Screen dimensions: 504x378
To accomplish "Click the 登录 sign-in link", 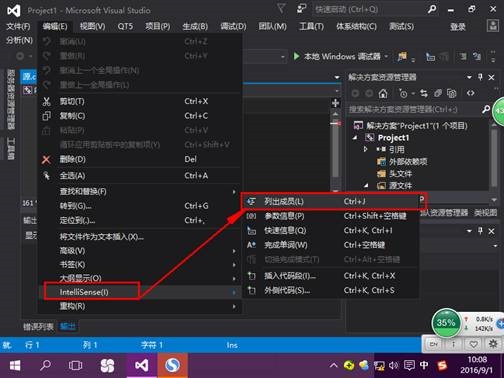I will coord(458,27).
